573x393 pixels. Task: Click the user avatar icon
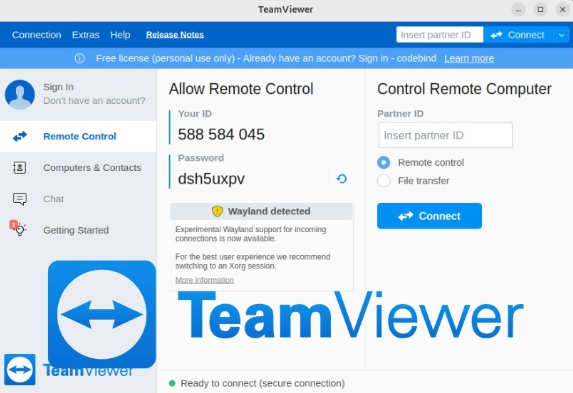tap(20, 95)
